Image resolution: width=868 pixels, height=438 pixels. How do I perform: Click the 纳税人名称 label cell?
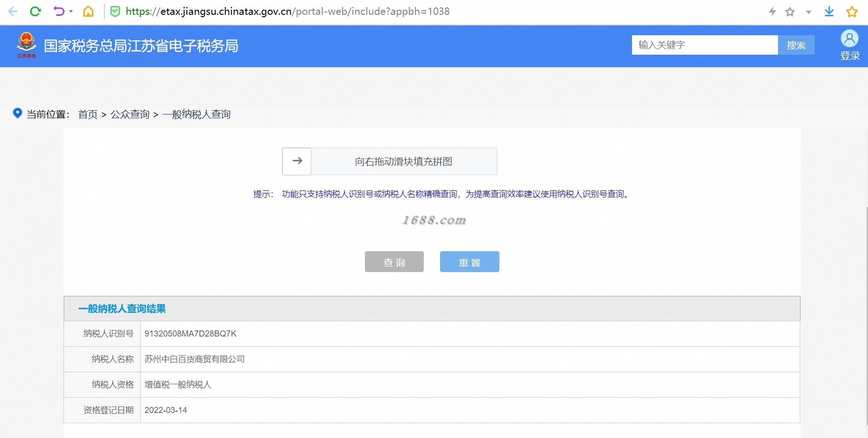tap(102, 359)
